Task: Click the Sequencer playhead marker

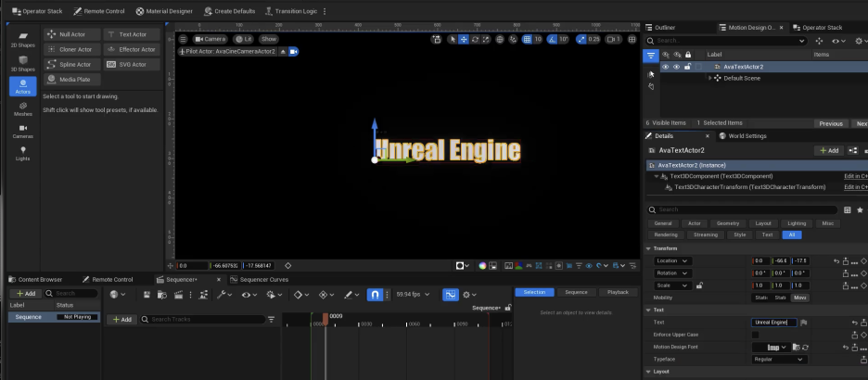Action: click(x=325, y=318)
